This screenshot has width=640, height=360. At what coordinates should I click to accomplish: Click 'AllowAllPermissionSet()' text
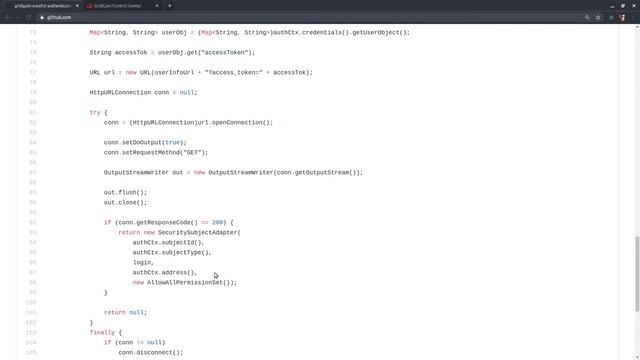click(190, 282)
